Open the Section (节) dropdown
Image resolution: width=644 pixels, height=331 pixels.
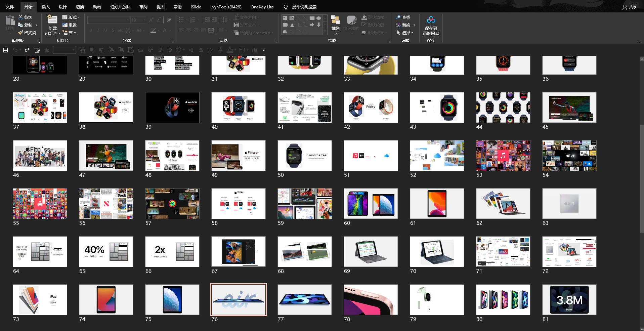point(69,33)
